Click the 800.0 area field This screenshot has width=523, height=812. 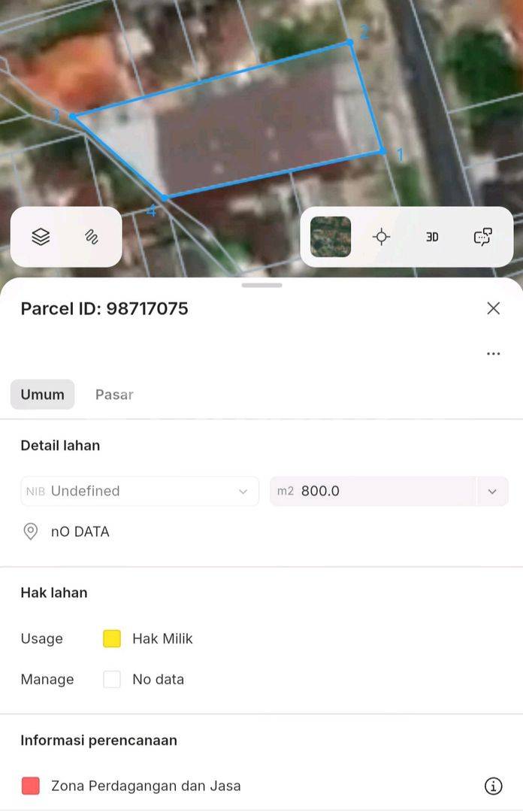click(373, 491)
